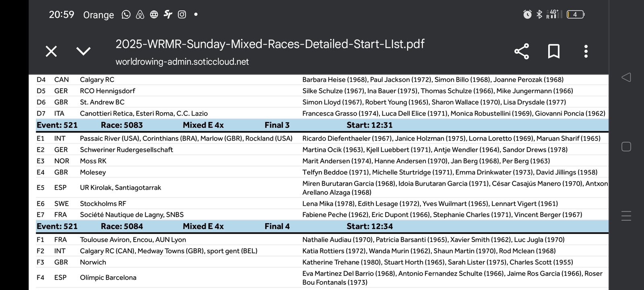Tap the alarm clock status icon
Image resolution: width=644 pixels, height=290 pixels.
pos(527,14)
